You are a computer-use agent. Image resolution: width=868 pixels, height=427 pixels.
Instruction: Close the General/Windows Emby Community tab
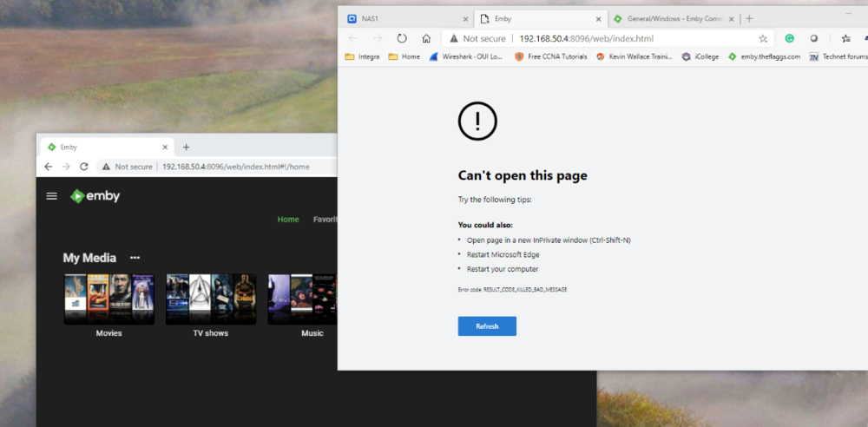(x=731, y=19)
